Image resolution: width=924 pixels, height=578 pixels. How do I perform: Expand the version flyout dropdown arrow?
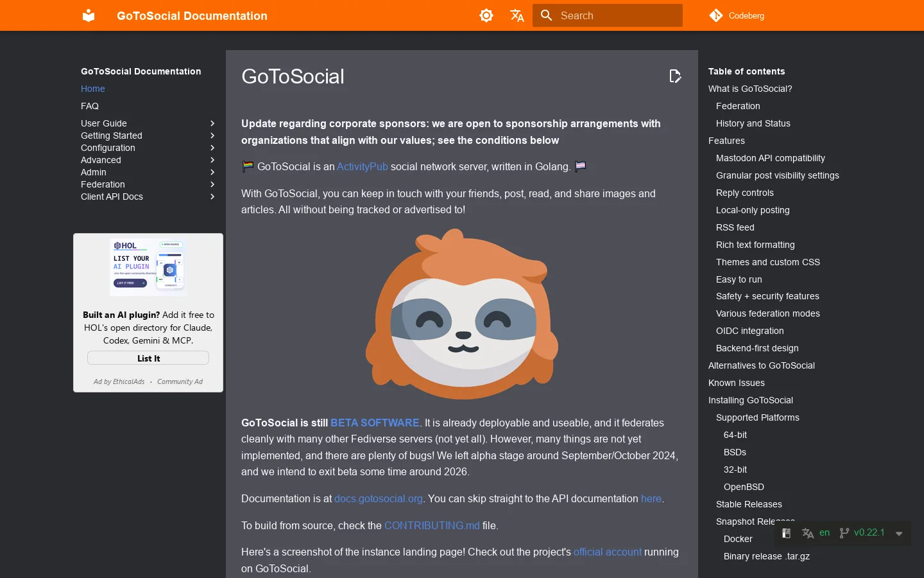pyautogui.click(x=899, y=534)
